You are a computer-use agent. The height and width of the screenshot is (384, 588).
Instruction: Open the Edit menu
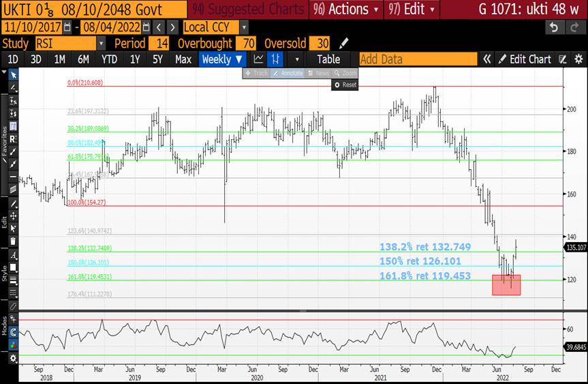(x=412, y=9)
